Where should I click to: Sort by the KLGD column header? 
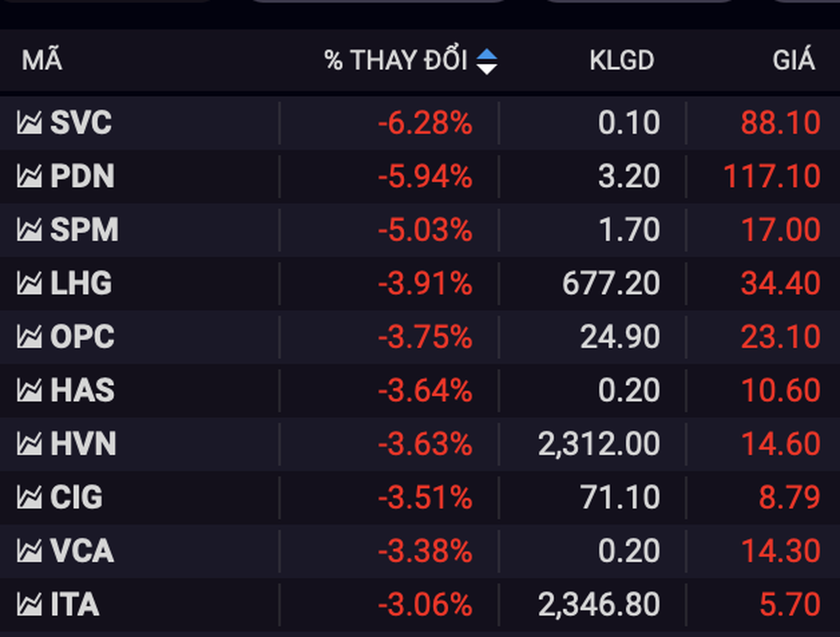(621, 61)
